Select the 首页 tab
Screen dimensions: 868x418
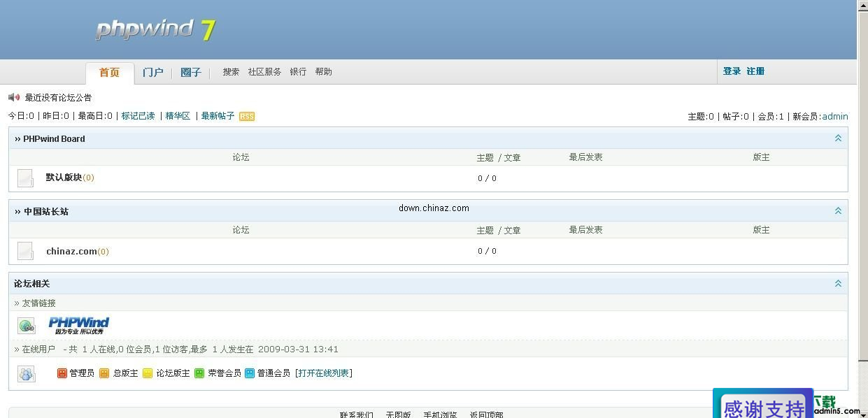pos(109,73)
